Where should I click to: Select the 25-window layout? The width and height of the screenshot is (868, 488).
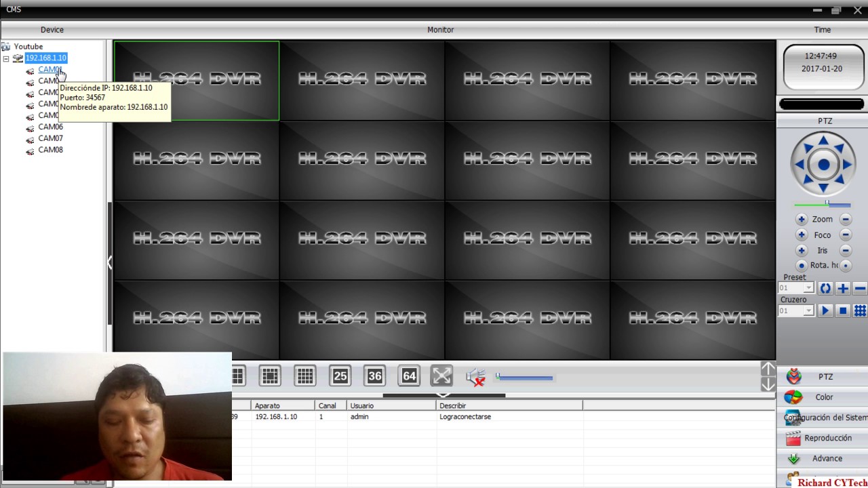(x=340, y=376)
